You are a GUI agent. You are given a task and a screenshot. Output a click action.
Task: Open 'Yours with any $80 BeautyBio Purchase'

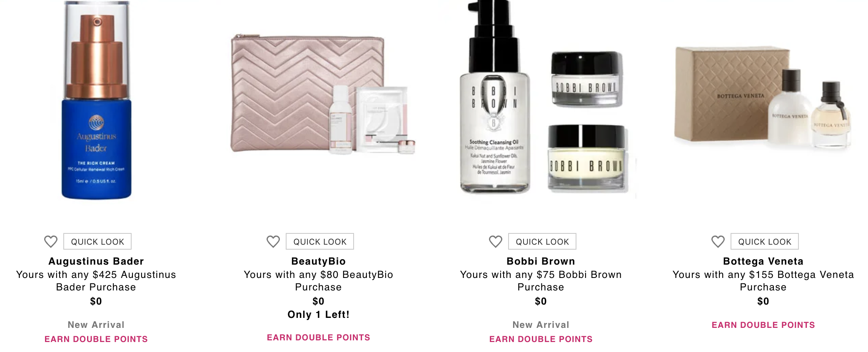(319, 281)
